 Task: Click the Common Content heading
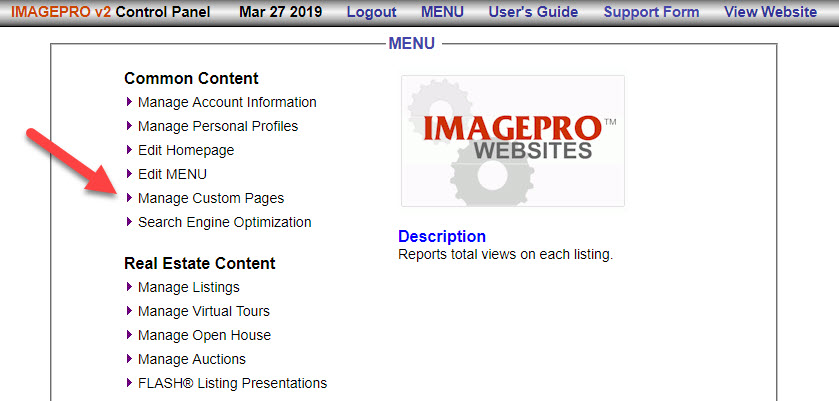click(x=191, y=78)
